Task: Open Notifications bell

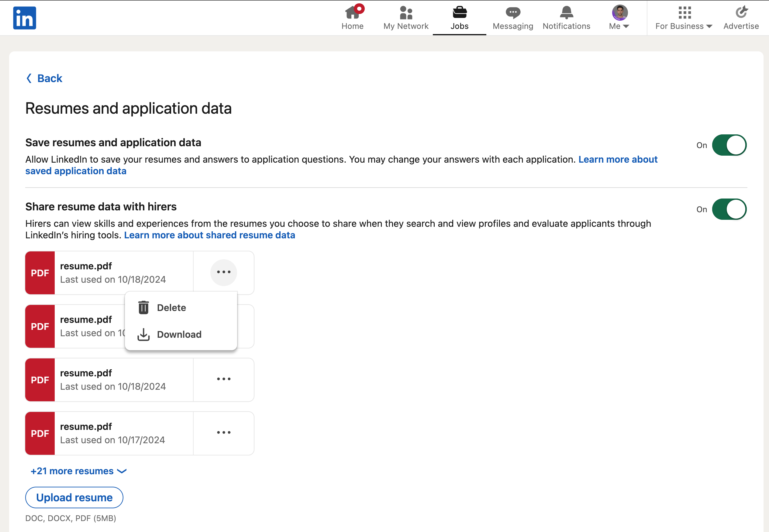Action: pyautogui.click(x=567, y=18)
